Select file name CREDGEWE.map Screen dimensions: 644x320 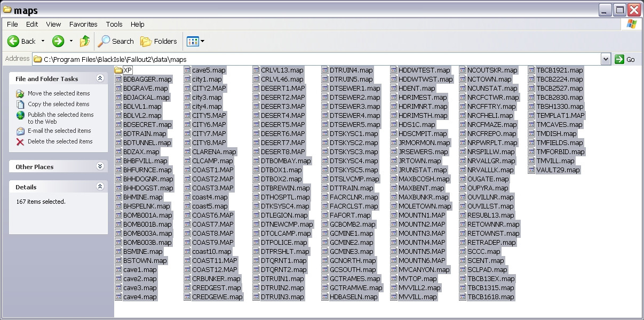click(x=217, y=297)
